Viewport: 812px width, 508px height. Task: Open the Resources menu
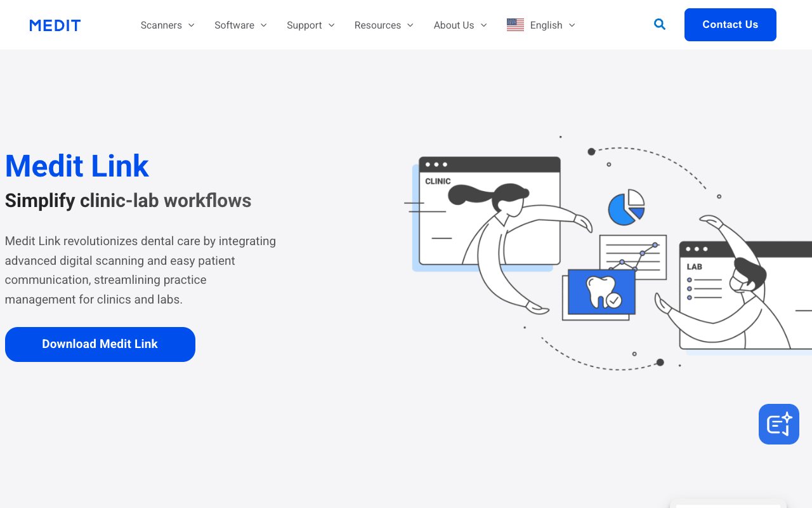pos(377,25)
